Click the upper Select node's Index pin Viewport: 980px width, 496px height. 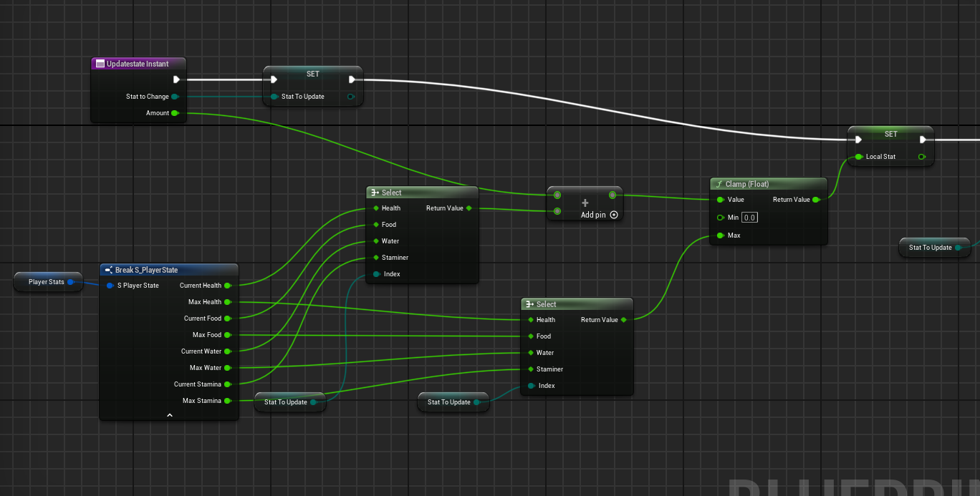pyautogui.click(x=376, y=274)
